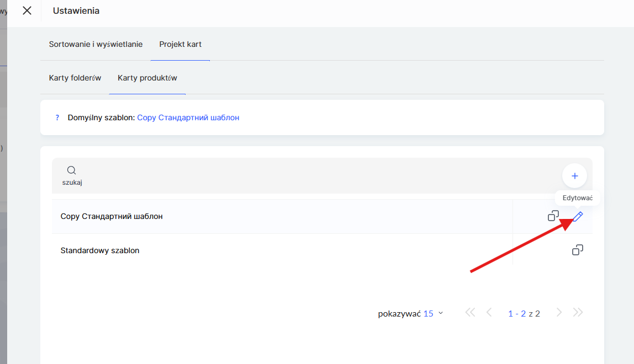Viewport: 634px width, 364px height.
Task: Select the Karty produktów subtab
Action: click(x=147, y=78)
